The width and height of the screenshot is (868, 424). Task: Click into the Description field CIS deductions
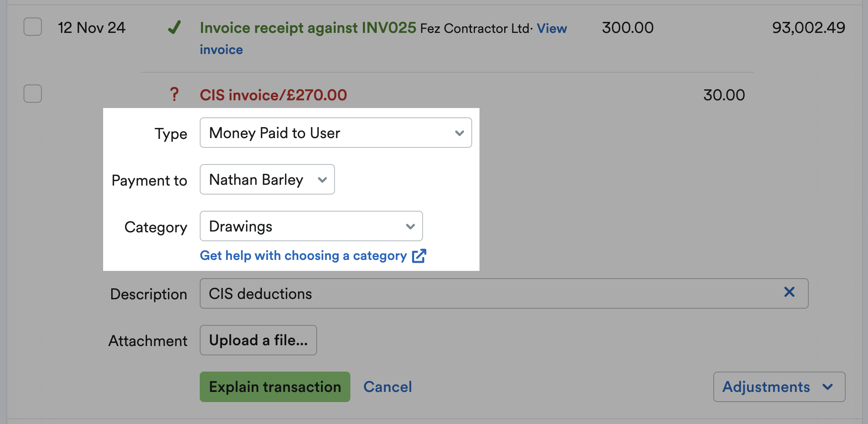504,293
